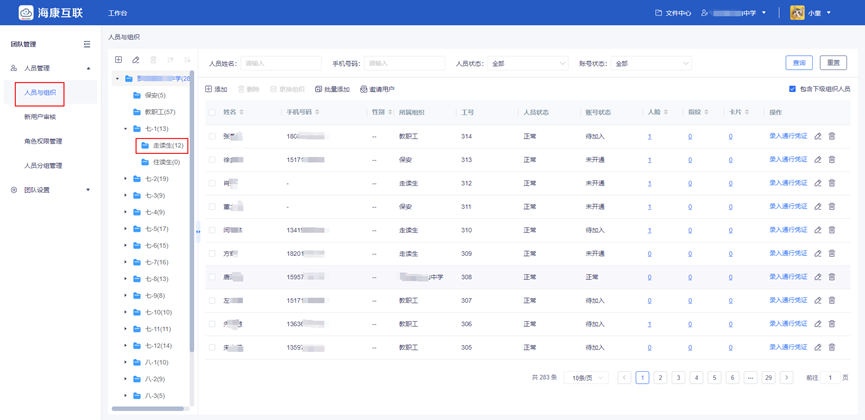The width and height of the screenshot is (865, 420).
Task: Click the add organization icon above tree
Action: [x=118, y=60]
